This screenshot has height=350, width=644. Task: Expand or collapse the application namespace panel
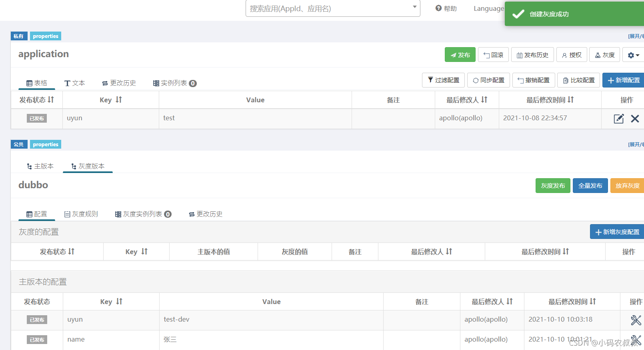(x=636, y=36)
